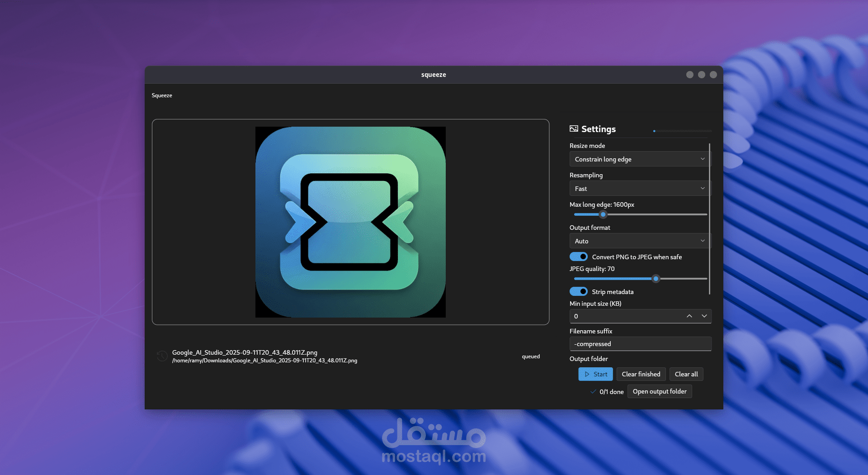Click the checkmark icon next to 0/1 done
Screen dimensions: 868x475
pos(593,392)
